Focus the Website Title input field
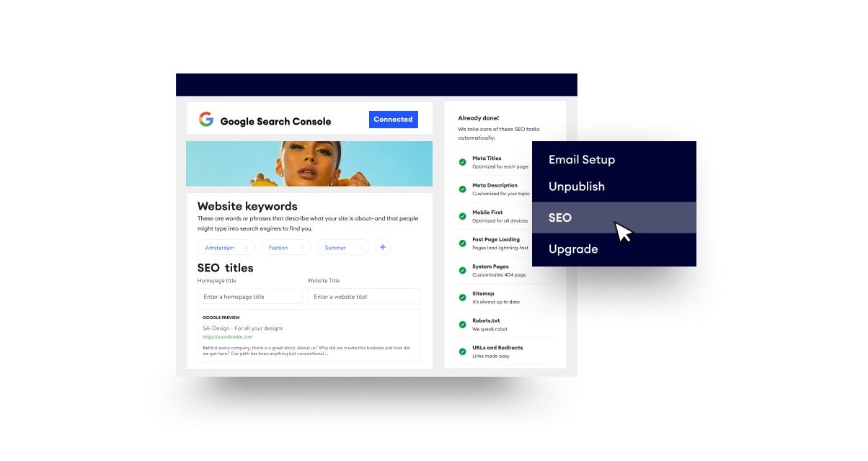The image size is (868, 461). point(364,296)
